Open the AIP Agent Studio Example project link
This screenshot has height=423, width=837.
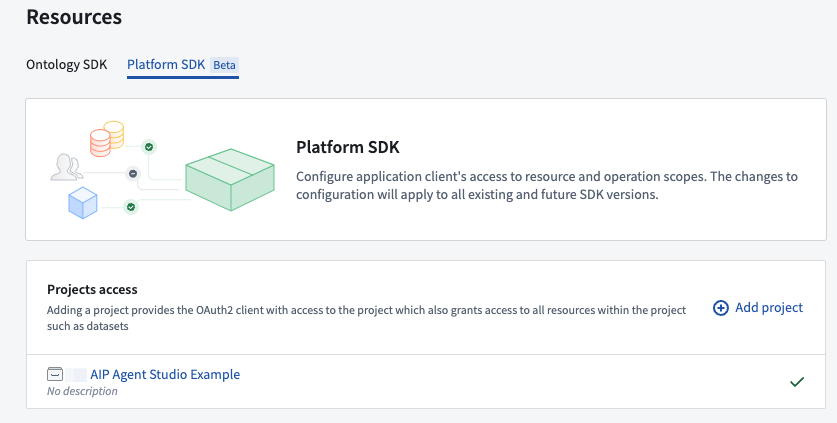coord(165,374)
